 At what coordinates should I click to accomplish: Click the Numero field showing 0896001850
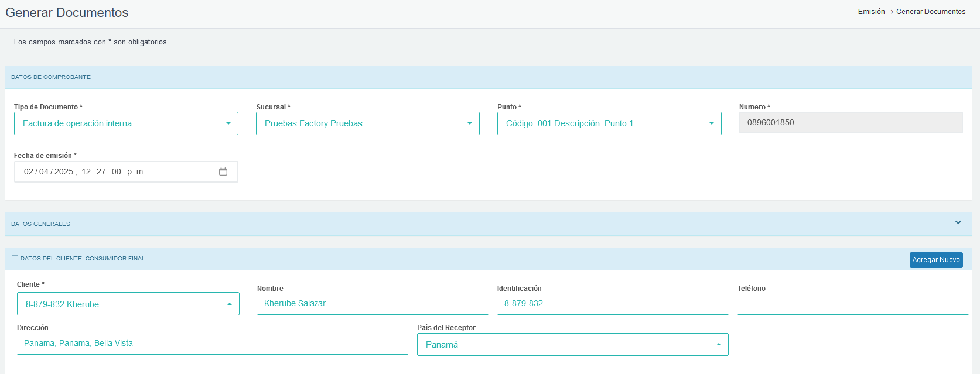point(850,123)
